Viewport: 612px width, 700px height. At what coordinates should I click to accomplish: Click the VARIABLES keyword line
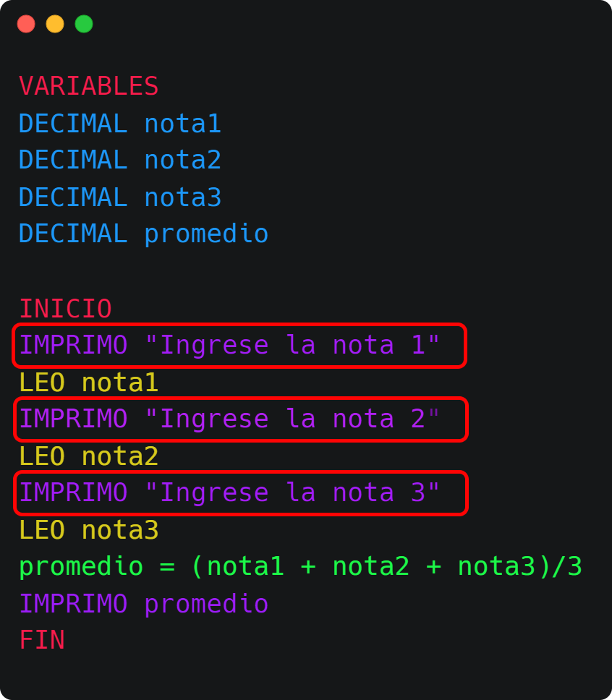point(88,87)
